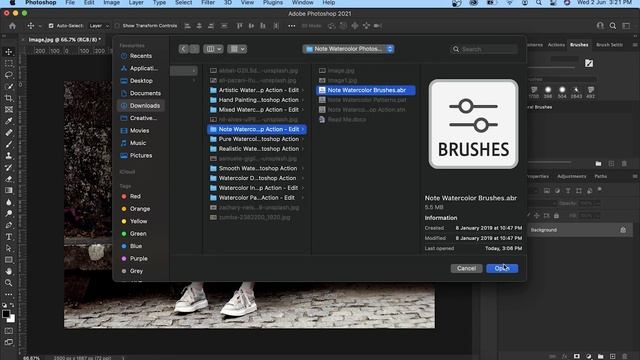Select the Eyedropper tool
The height and width of the screenshot is (360, 640).
click(x=9, y=121)
